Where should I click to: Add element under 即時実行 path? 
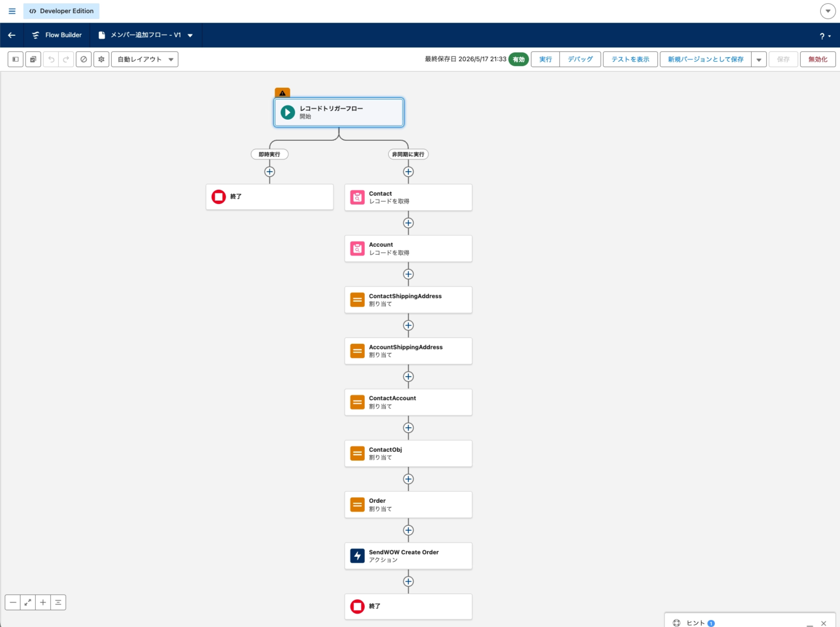click(x=270, y=172)
